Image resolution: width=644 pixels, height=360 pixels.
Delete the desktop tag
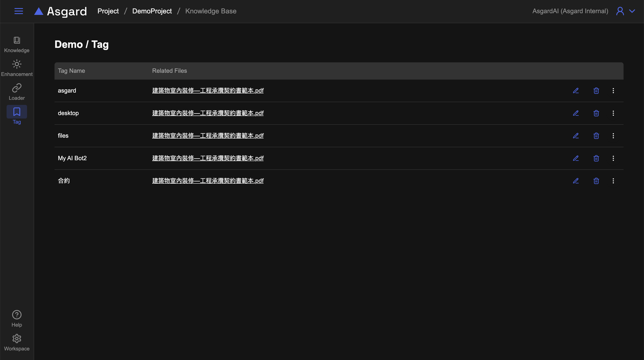pyautogui.click(x=596, y=113)
